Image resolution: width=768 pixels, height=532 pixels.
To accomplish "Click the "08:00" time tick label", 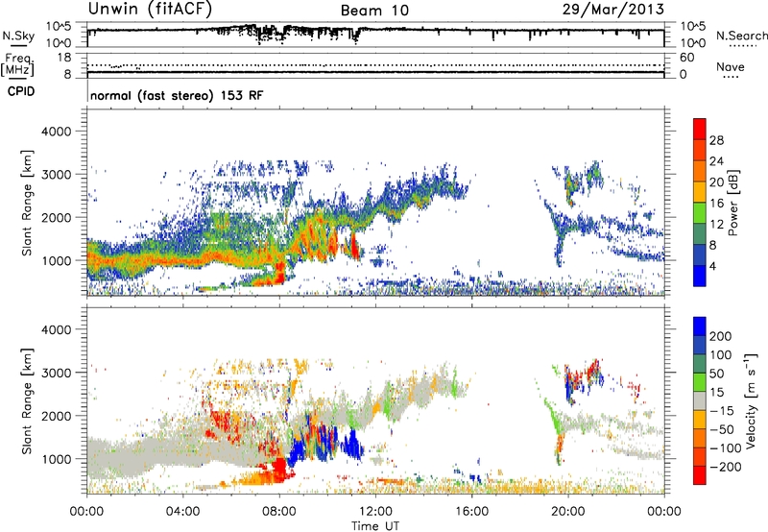I will (279, 512).
